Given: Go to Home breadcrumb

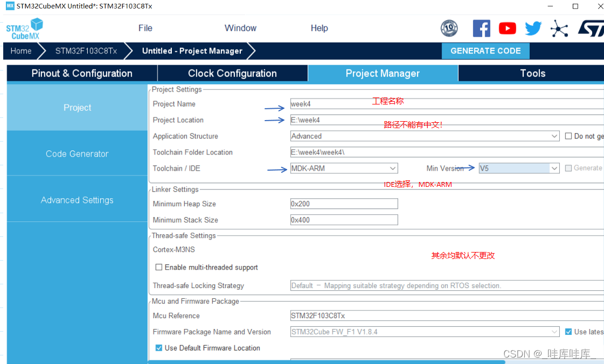Looking at the screenshot, I should click(21, 51).
